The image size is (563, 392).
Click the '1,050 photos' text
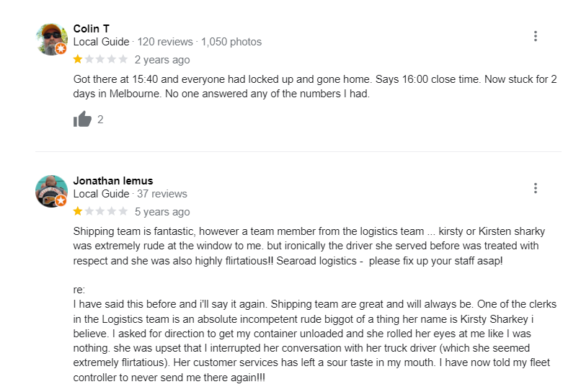coord(231,42)
